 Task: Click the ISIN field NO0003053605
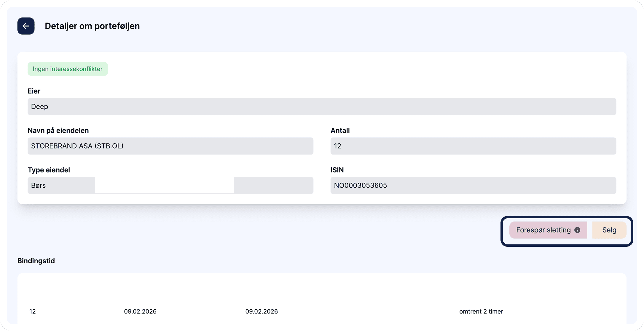(x=473, y=186)
